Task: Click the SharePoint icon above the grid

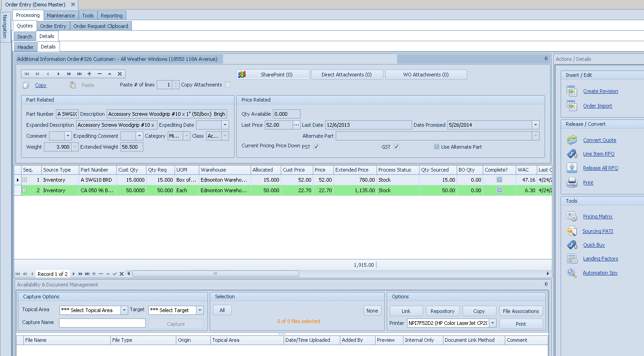Action: [241, 74]
